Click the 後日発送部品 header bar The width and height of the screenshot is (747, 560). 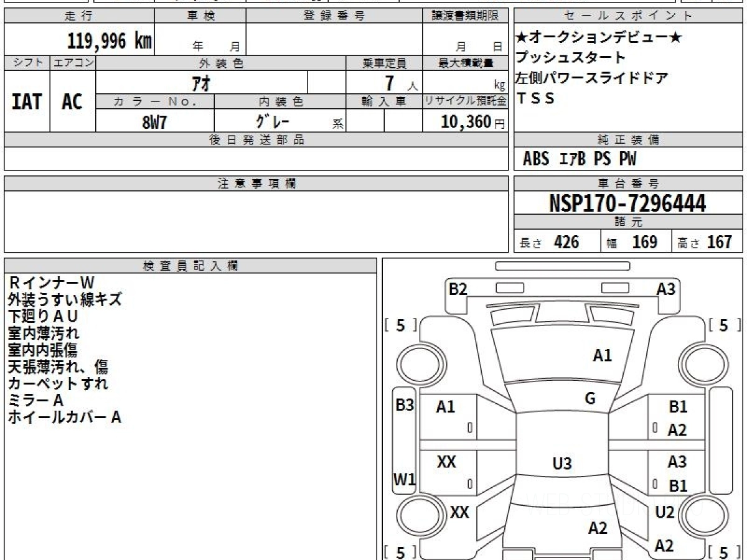(256, 140)
